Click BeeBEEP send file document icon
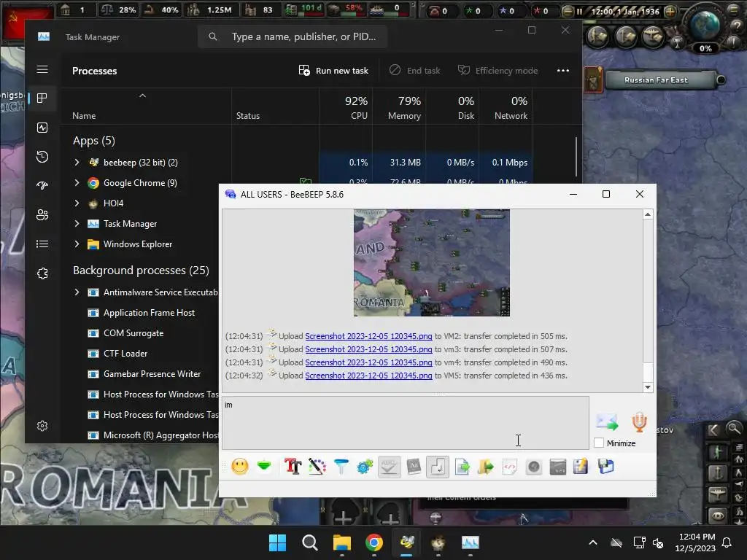Screen dimensions: 747x560 462,466
